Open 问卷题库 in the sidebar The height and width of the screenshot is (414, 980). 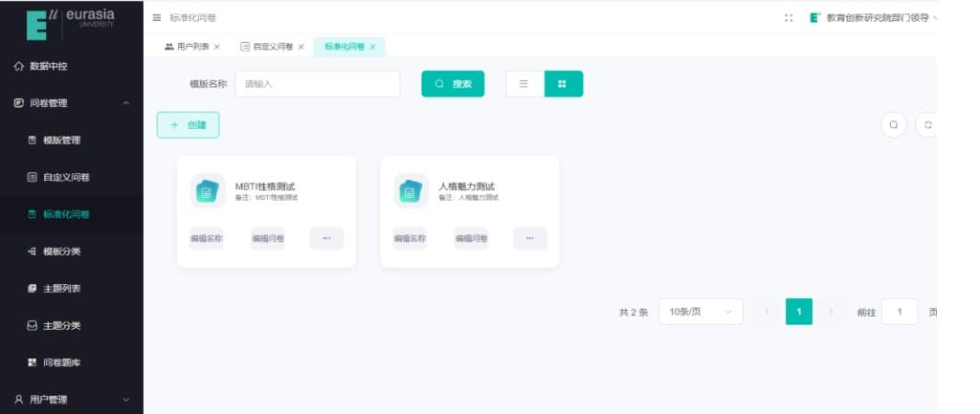pos(72,362)
